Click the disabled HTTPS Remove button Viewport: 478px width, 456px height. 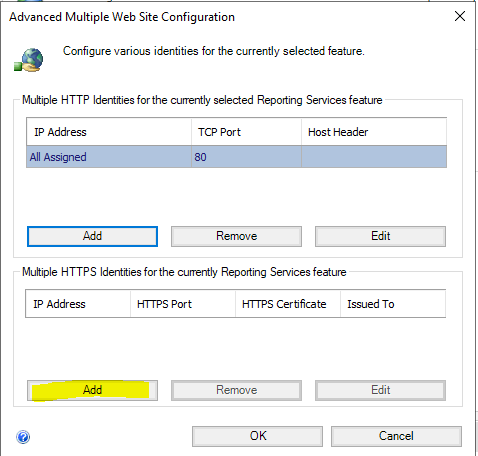coord(236,390)
